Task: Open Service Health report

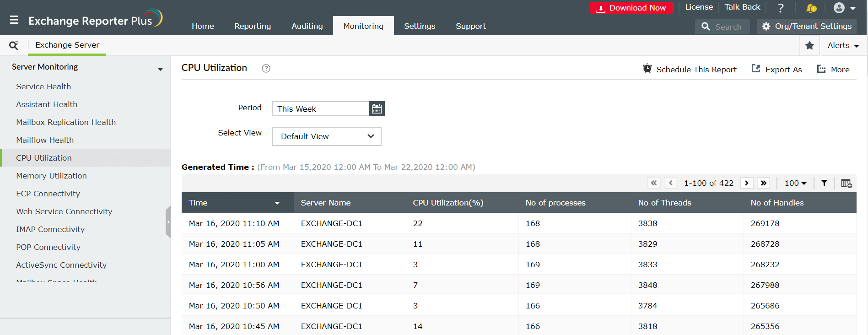Action: click(43, 86)
